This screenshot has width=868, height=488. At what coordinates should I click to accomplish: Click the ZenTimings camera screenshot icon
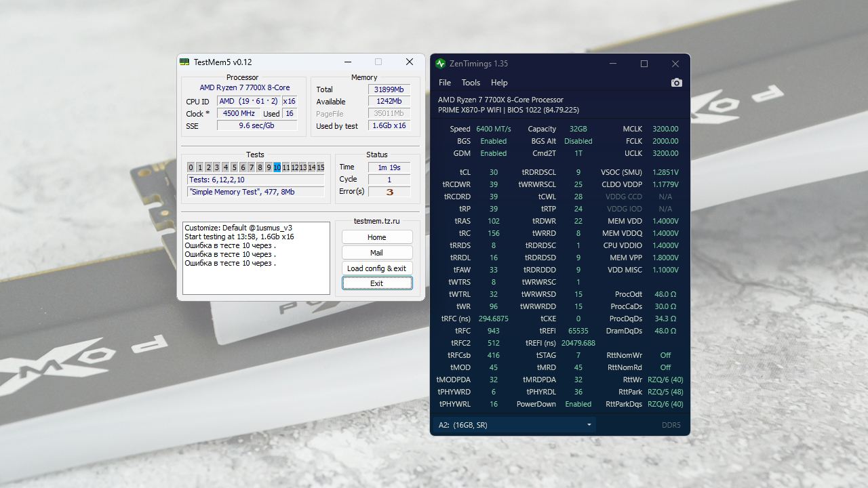[676, 83]
